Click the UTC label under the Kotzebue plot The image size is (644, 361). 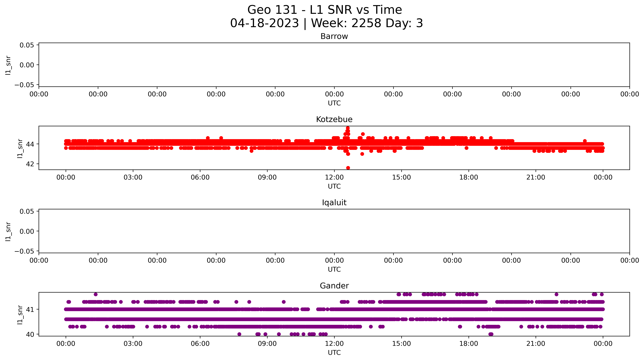(334, 186)
